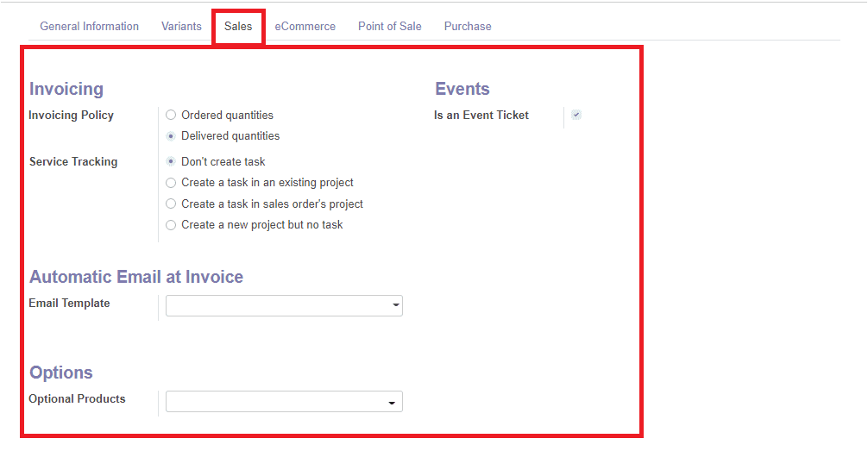Image resolution: width=868 pixels, height=451 pixels.
Task: Click the Is an Event Ticket label
Action: point(481,115)
